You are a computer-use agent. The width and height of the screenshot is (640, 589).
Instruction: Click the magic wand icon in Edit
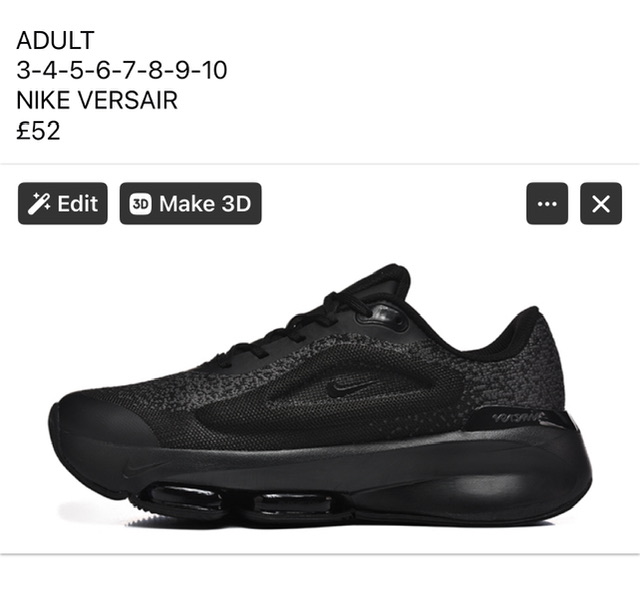(39, 204)
